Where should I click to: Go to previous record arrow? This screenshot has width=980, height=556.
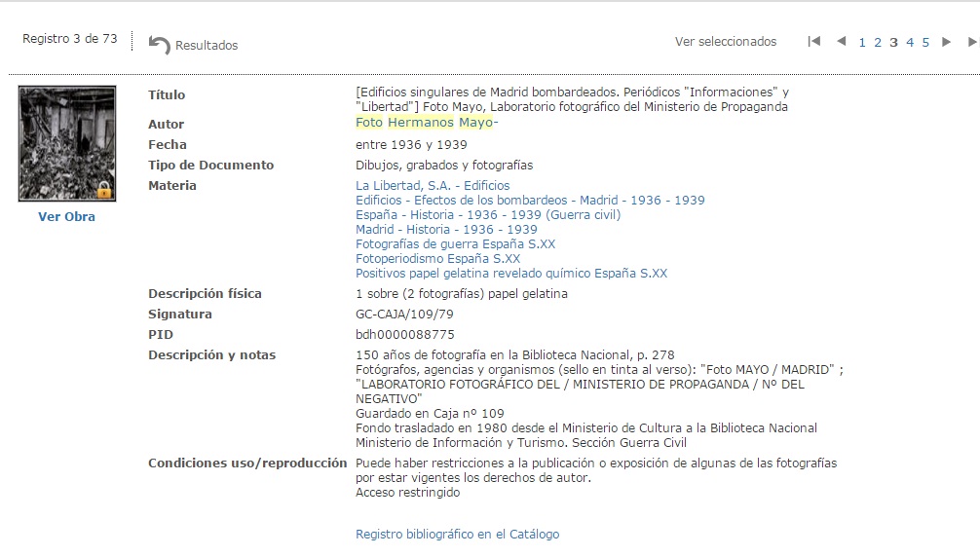click(x=842, y=42)
